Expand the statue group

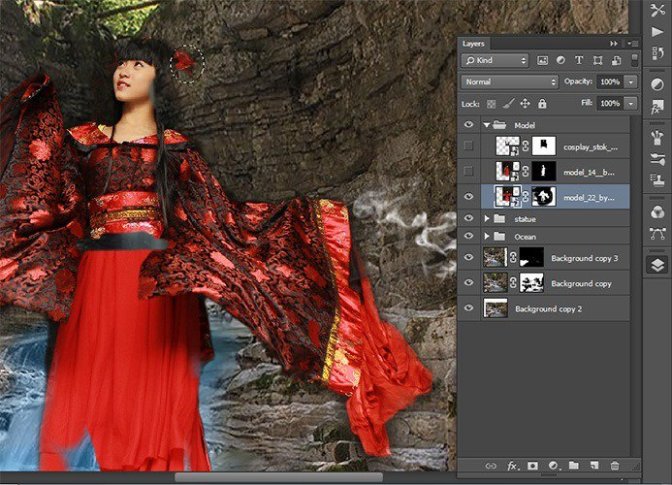pyautogui.click(x=487, y=219)
